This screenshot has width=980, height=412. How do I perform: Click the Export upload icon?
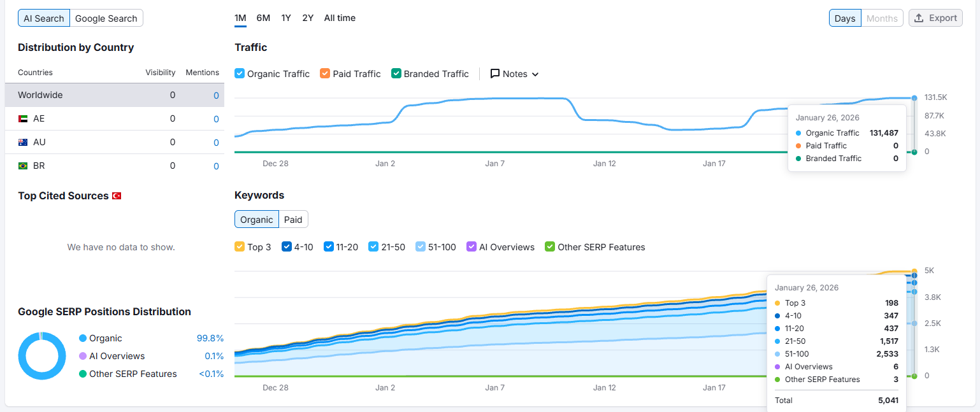919,18
